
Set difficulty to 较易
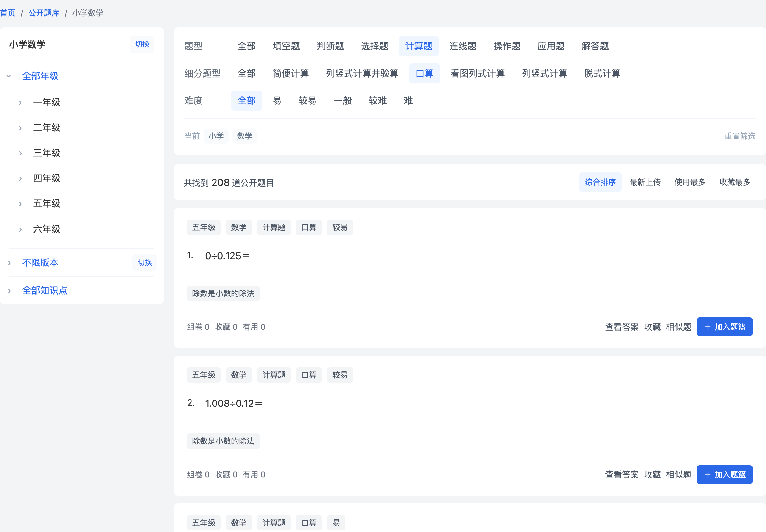click(307, 101)
